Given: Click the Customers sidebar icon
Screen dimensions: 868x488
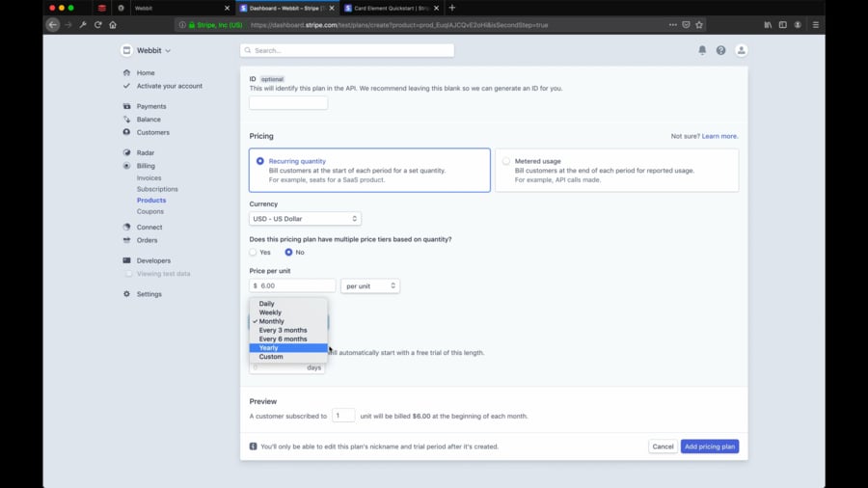Looking at the screenshot, I should [x=126, y=132].
